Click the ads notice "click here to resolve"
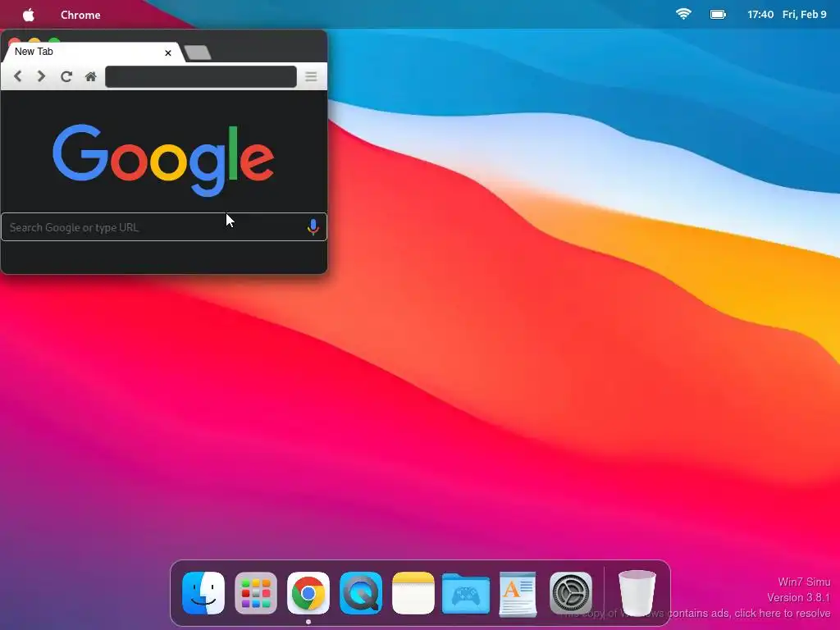The width and height of the screenshot is (840, 630). [783, 613]
